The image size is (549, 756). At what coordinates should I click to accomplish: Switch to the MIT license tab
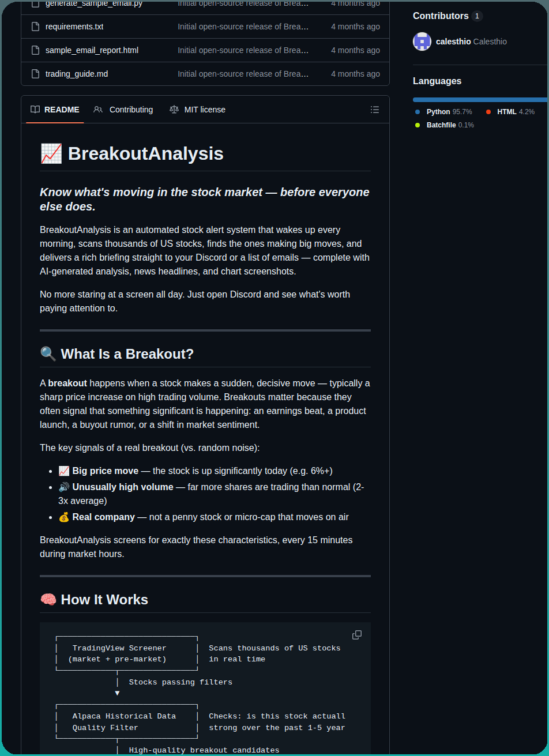click(197, 110)
